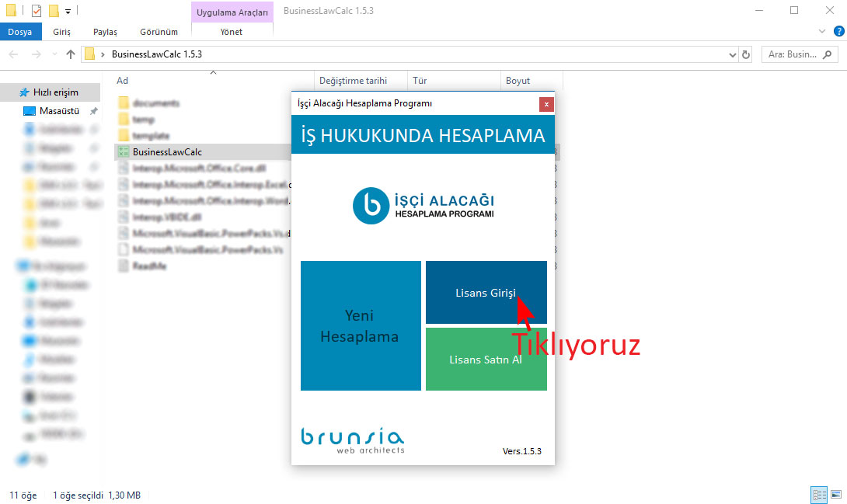This screenshot has width=847, height=504.
Task: Click the folder icon in the title bar
Action: click(x=11, y=10)
